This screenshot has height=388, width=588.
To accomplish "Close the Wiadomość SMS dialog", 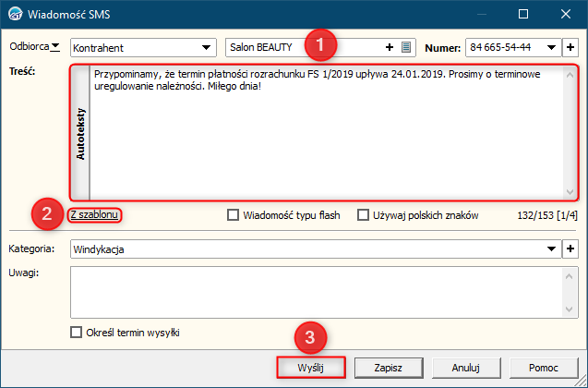I will pyautogui.click(x=566, y=14).
